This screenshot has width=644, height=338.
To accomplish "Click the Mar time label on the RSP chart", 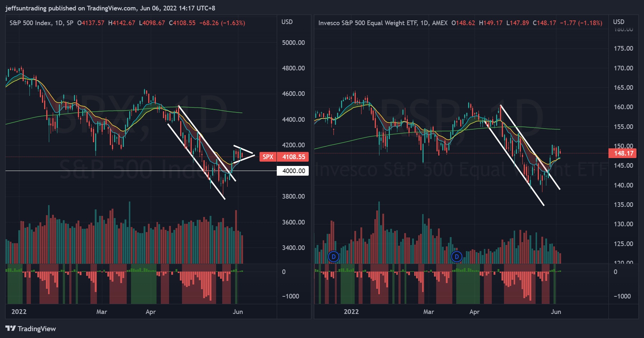I will [429, 312].
